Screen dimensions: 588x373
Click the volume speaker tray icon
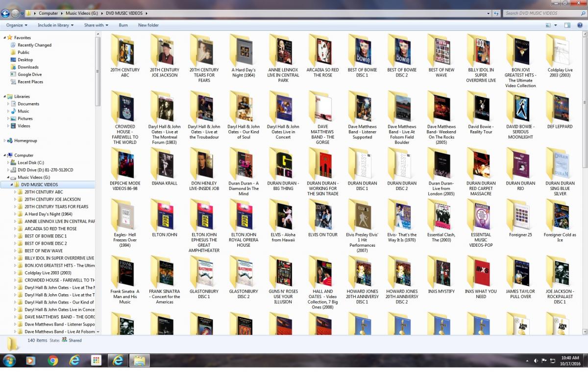[x=536, y=361]
